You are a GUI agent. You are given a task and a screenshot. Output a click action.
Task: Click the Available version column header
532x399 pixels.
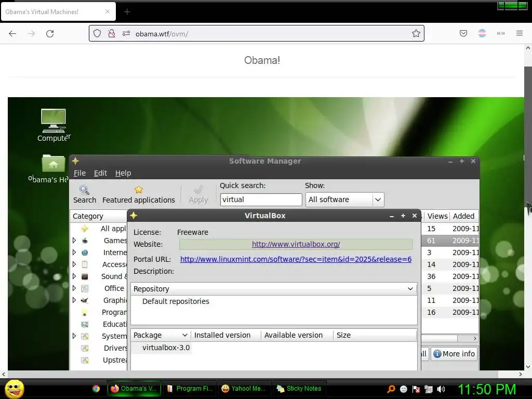297,335
